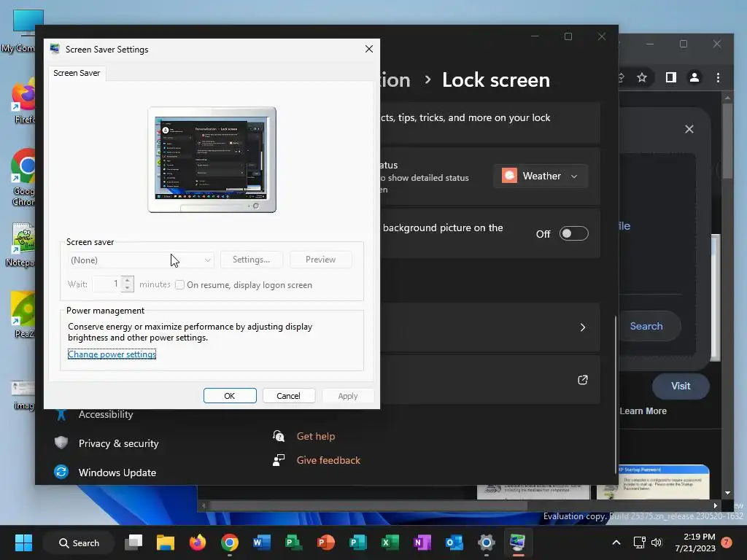Open Publisher from the taskbar

point(357,542)
